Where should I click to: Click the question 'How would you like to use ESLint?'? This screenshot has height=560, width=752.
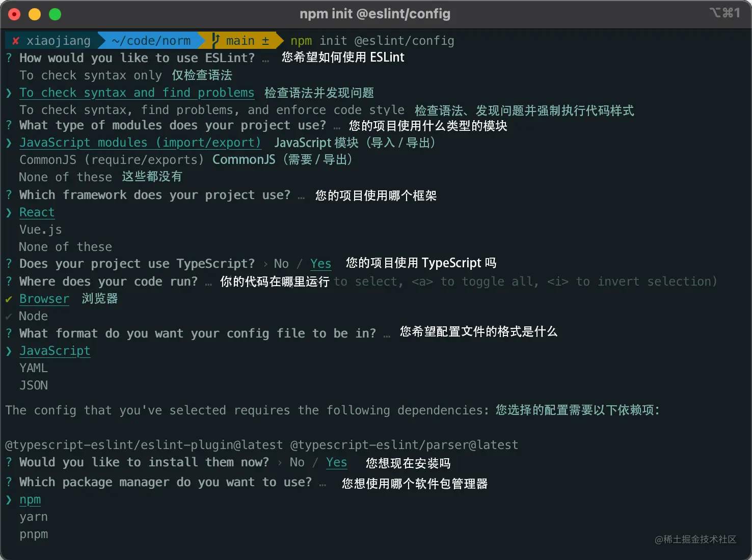(137, 58)
